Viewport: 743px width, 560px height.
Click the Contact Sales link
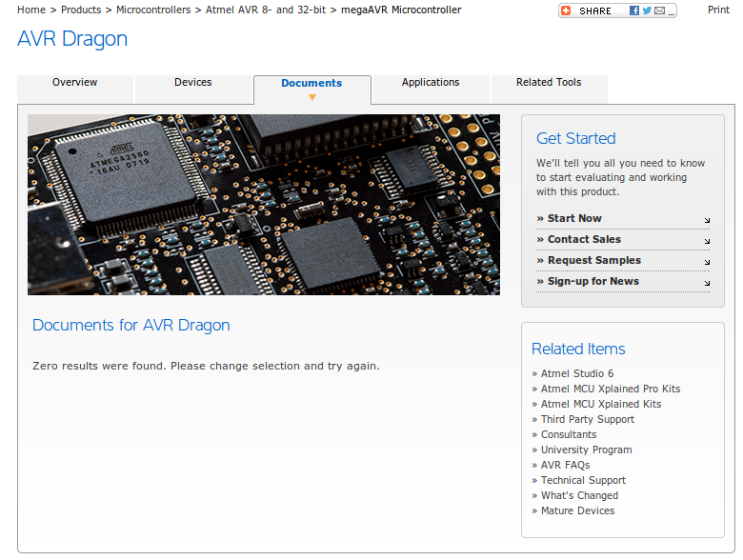[x=584, y=239]
